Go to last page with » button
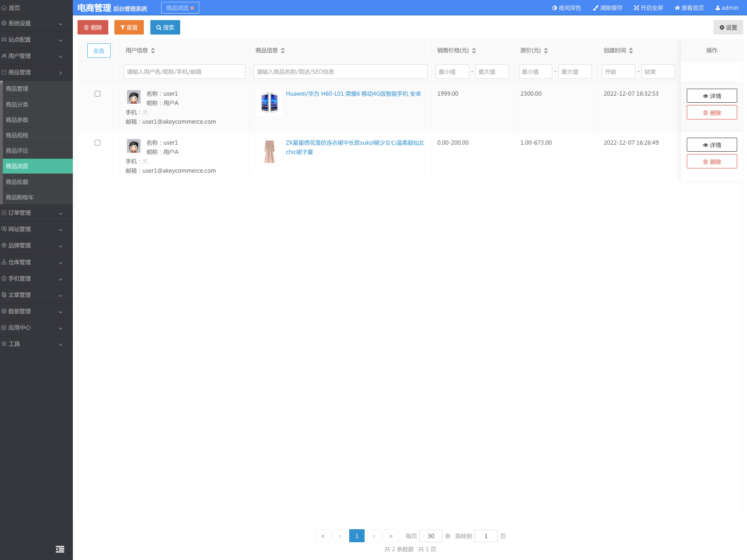 click(x=391, y=536)
